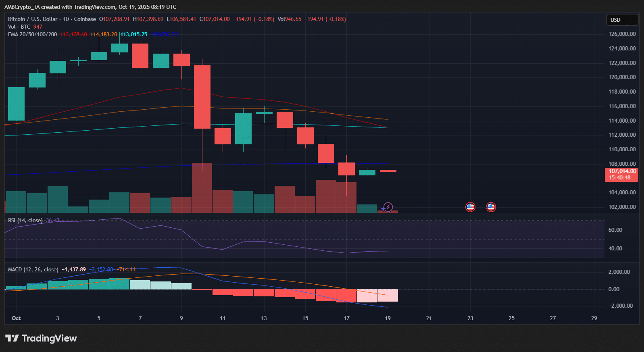Open the right US flag event marker
This screenshot has width=644, height=352.
pyautogui.click(x=491, y=207)
